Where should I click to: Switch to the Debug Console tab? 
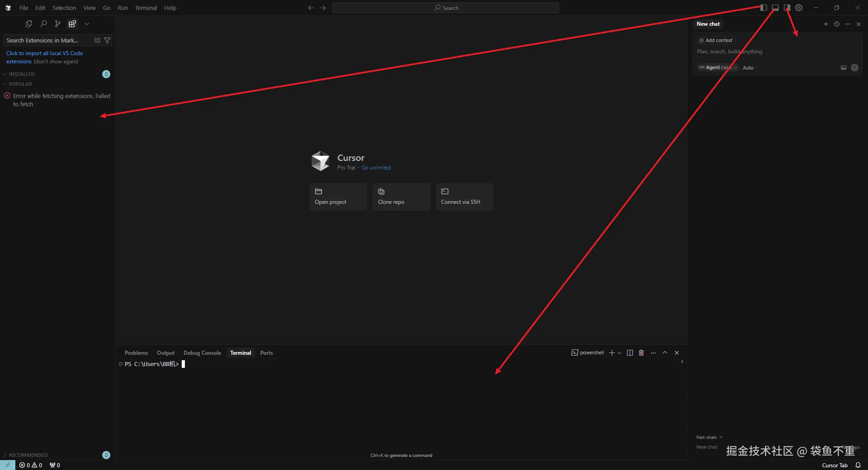point(202,353)
